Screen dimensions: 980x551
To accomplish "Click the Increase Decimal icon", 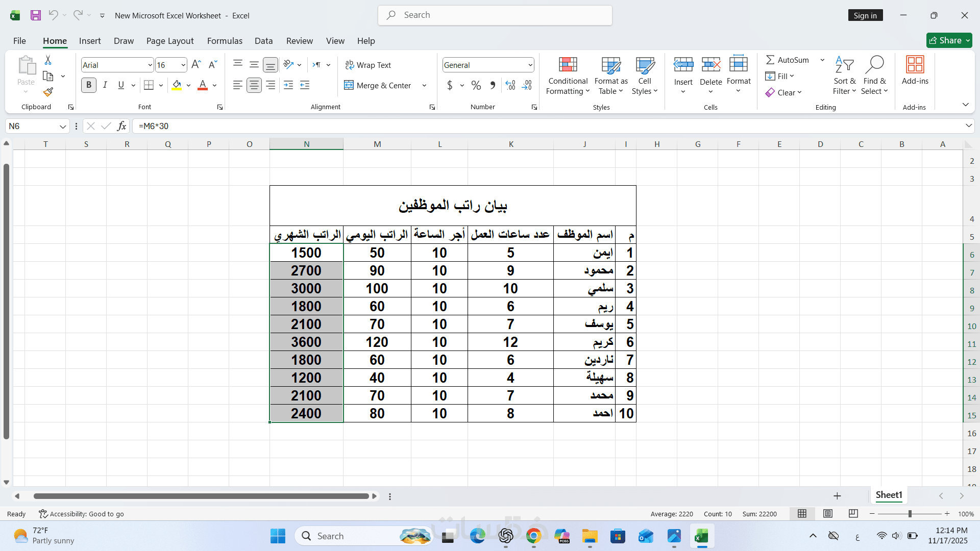I will pyautogui.click(x=510, y=85).
